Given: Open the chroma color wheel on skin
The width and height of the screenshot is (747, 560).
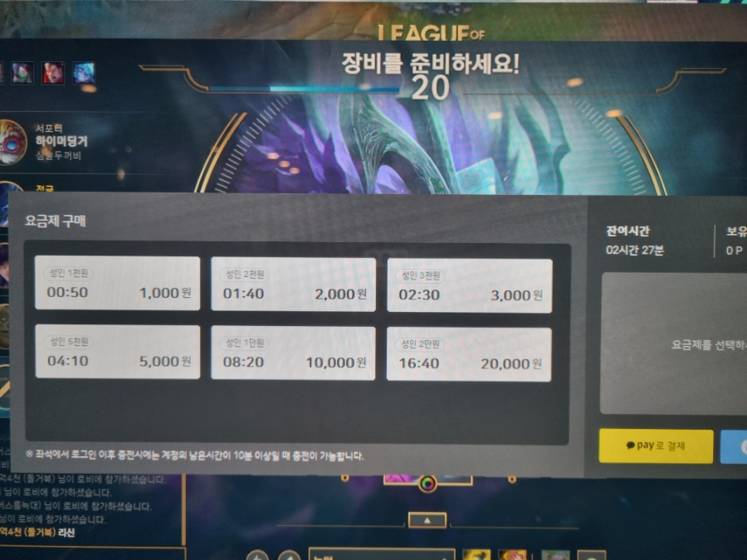Looking at the screenshot, I should (427, 484).
